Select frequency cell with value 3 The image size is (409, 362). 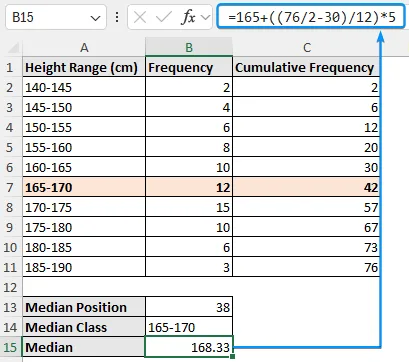(x=189, y=267)
